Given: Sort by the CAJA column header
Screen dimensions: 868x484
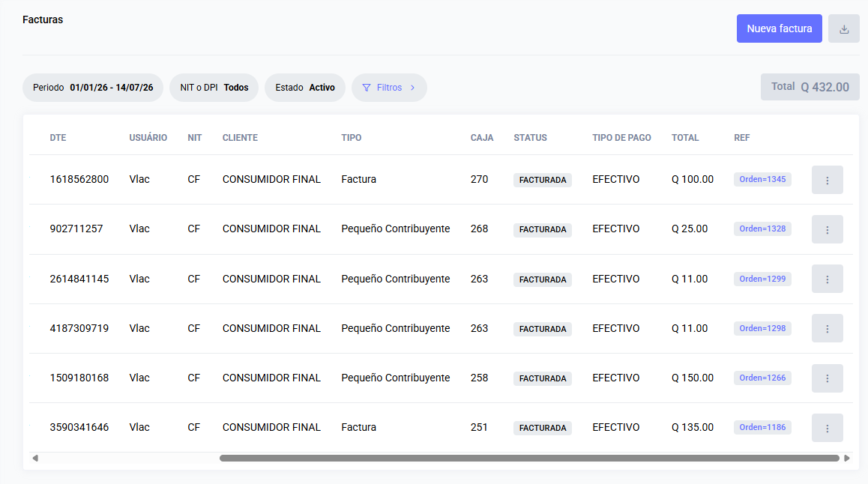Looking at the screenshot, I should (482, 138).
